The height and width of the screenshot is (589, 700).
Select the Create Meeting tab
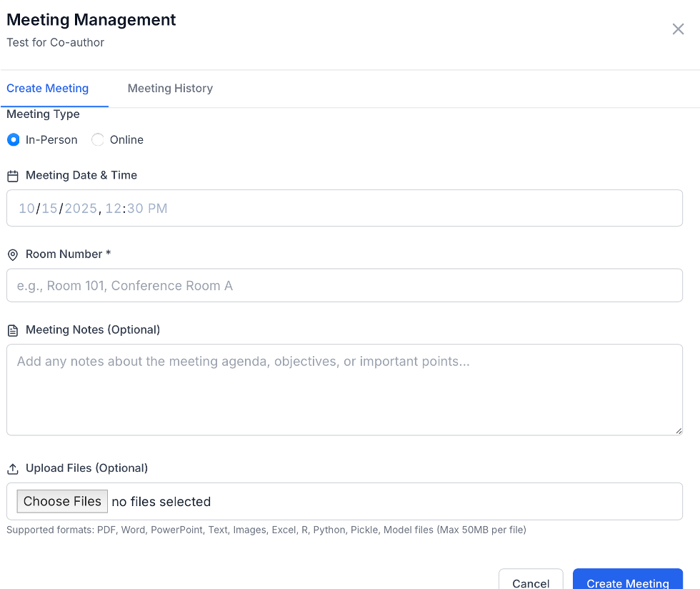(47, 88)
